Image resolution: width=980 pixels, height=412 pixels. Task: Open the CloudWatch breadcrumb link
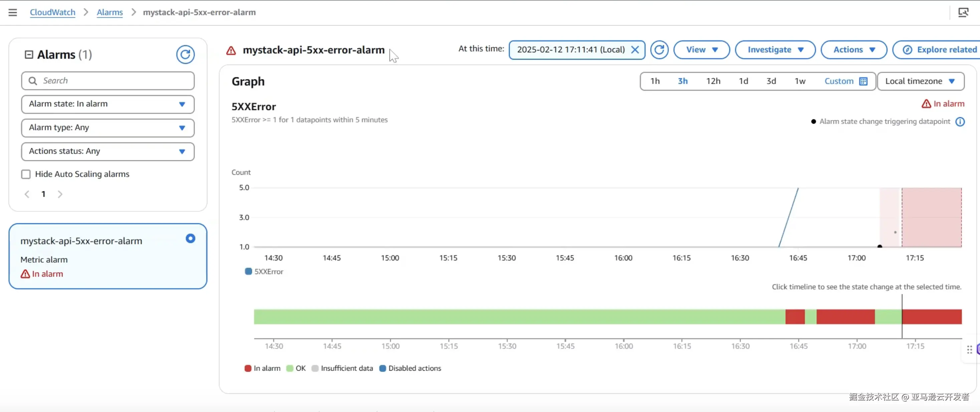[52, 13]
